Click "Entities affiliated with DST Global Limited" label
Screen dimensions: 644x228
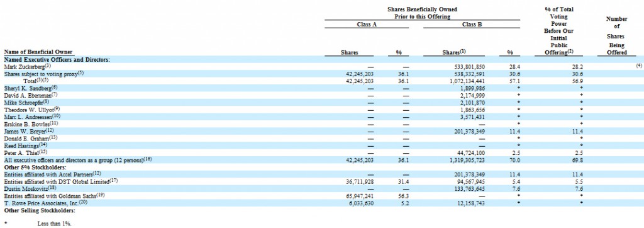61,181
